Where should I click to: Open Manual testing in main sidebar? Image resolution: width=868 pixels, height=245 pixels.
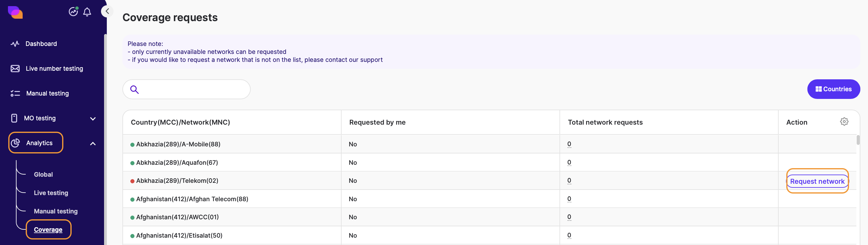[47, 93]
